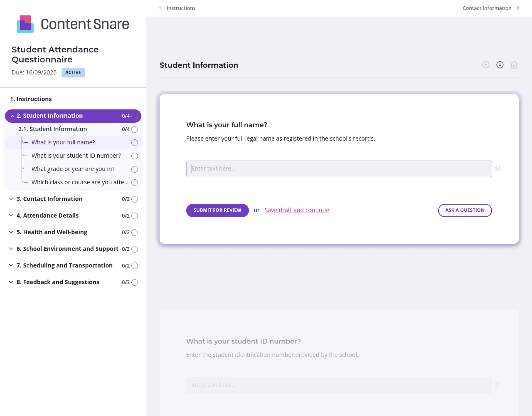532x416 pixels.
Task: Select 'What is your student ID number?' in sidebar
Action: pos(76,156)
